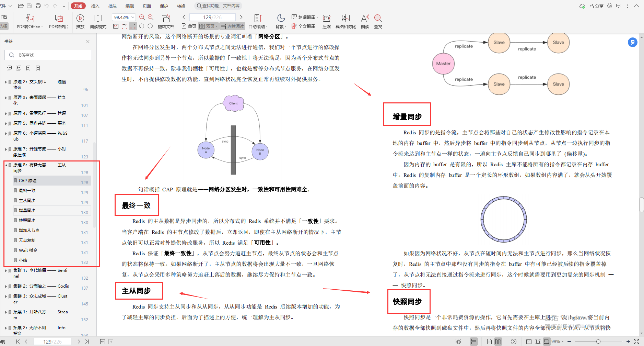Open the 批注 ribbon tab
Image resolution: width=644 pixels, height=346 pixels.
(112, 5)
